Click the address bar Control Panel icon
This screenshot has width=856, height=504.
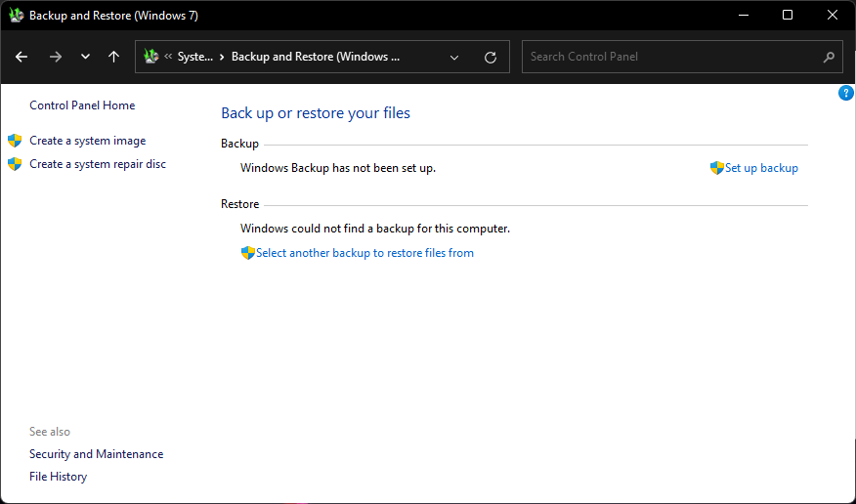(151, 57)
